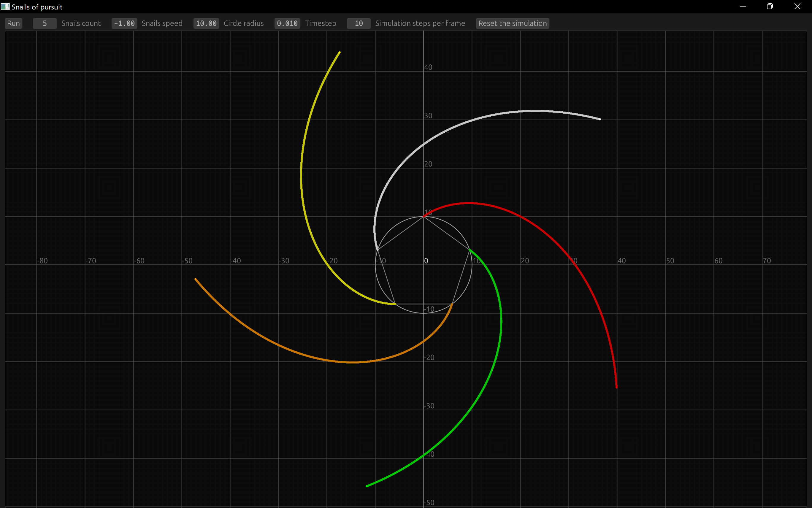Click the Timestep label in the toolbar
This screenshot has height=508, width=812.
click(x=321, y=23)
